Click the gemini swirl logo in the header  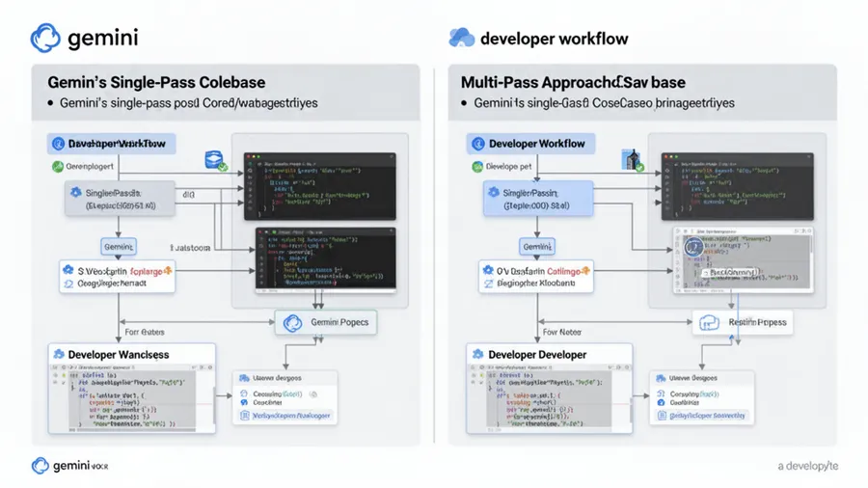click(x=45, y=39)
